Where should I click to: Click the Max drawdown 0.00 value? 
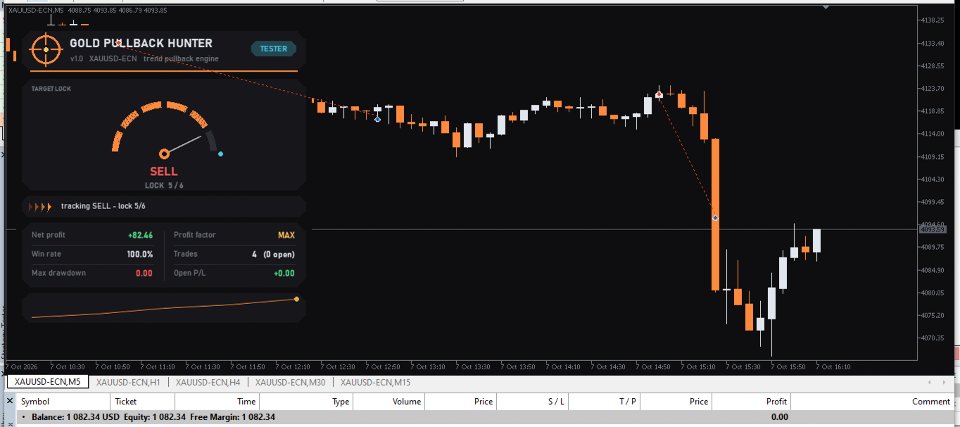coord(143,273)
